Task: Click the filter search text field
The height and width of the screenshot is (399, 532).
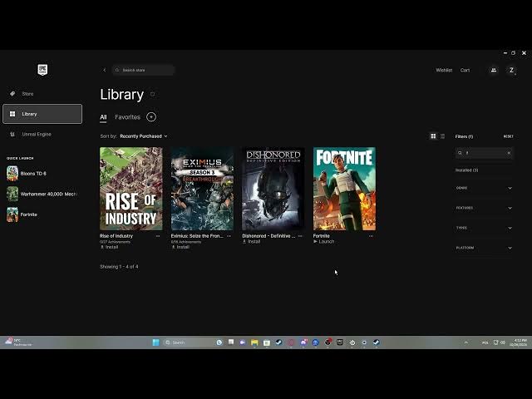Action: 484,153
